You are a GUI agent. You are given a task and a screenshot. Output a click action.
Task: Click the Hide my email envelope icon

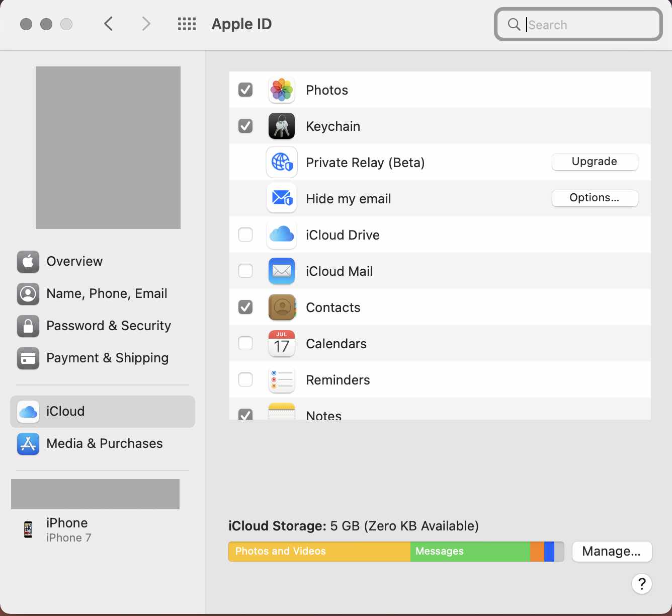tap(282, 199)
